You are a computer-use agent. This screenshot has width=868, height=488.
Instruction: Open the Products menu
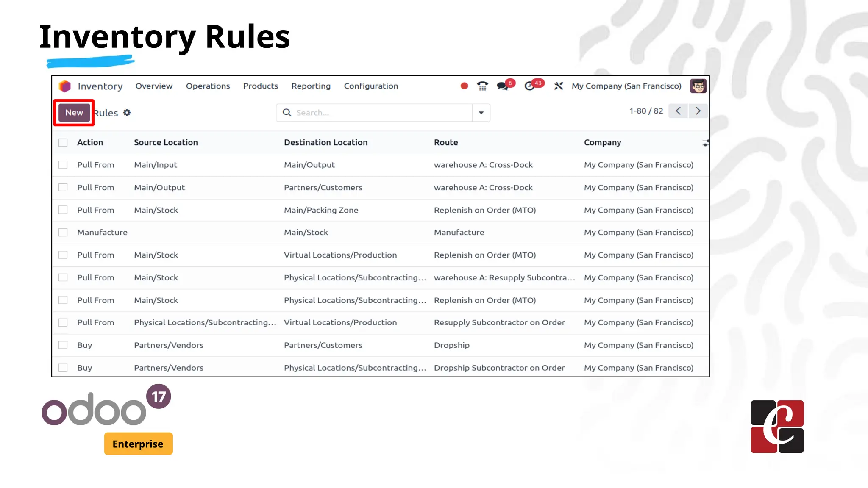(261, 86)
